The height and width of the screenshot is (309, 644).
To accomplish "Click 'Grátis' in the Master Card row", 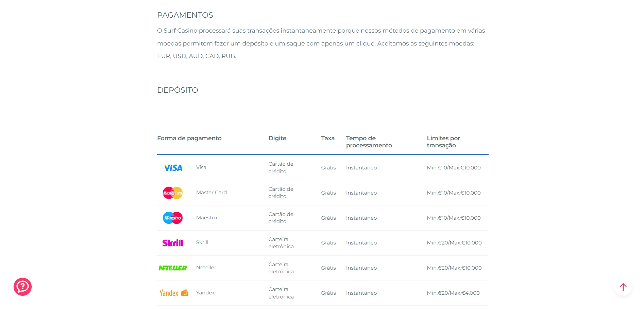I will (328, 193).
